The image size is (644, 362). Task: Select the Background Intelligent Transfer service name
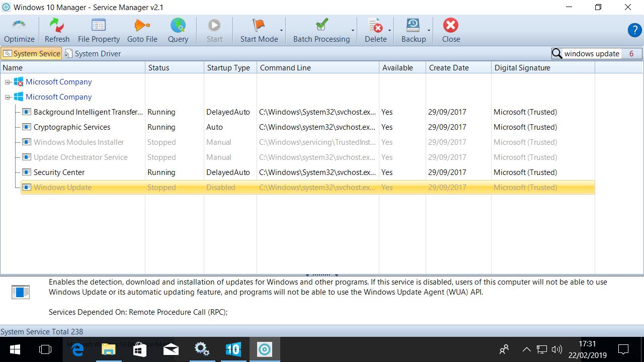(x=89, y=112)
